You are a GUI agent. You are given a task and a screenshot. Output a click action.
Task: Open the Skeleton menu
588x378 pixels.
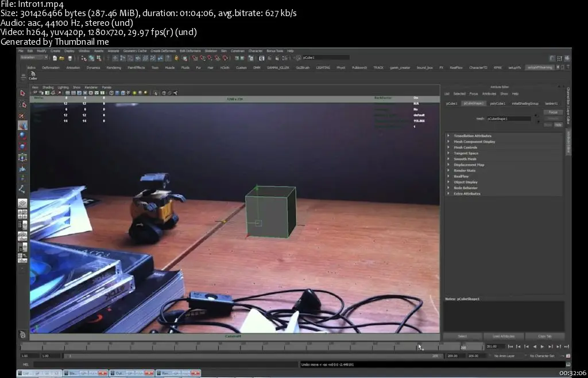tap(211, 51)
